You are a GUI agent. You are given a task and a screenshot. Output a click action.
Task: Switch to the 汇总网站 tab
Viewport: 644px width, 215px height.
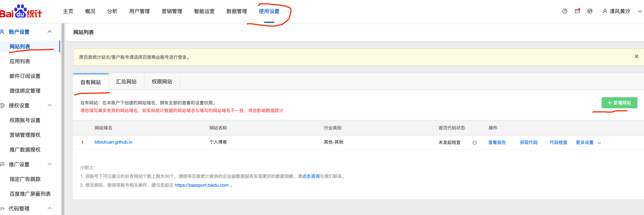(x=126, y=82)
